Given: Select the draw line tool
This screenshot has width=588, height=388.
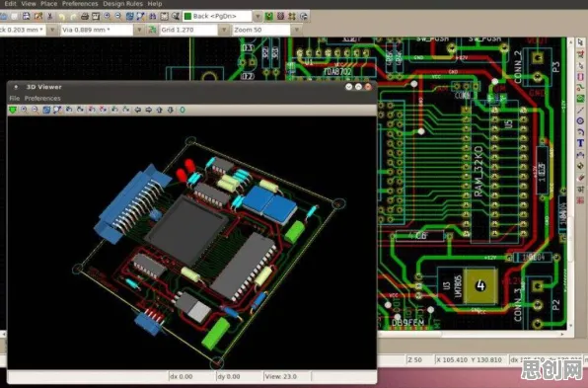Looking at the screenshot, I should tap(580, 110).
